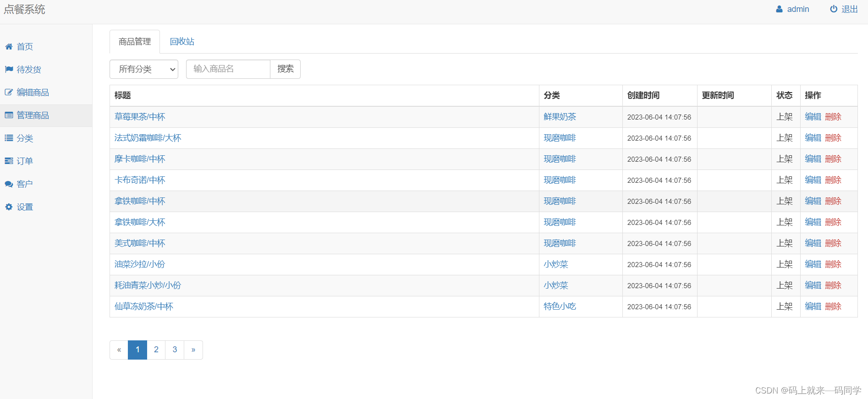Screen dimensions: 868x399
Task: Open the 草莓果茶/中杯 product link
Action: click(140, 117)
